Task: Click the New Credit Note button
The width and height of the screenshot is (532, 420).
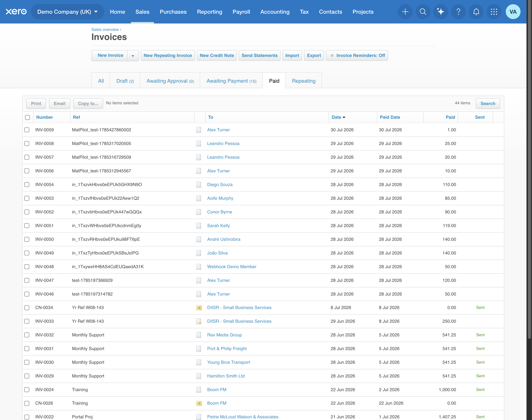Action: 217,55
